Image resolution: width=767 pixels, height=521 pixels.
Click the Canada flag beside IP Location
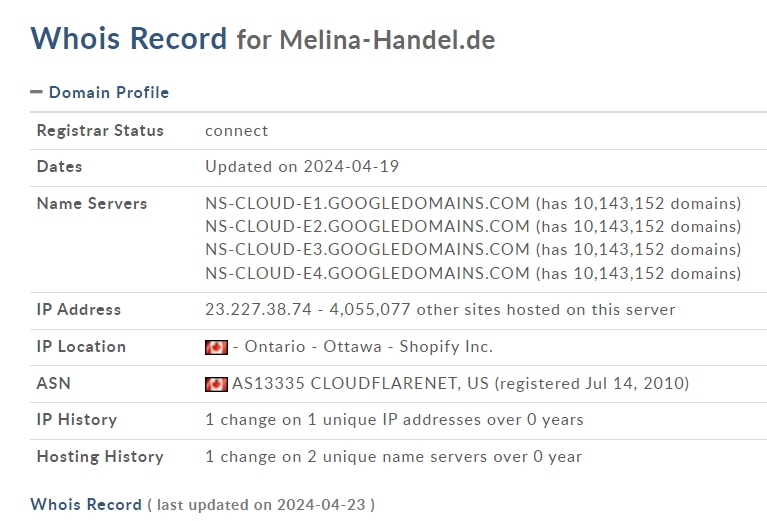point(216,347)
